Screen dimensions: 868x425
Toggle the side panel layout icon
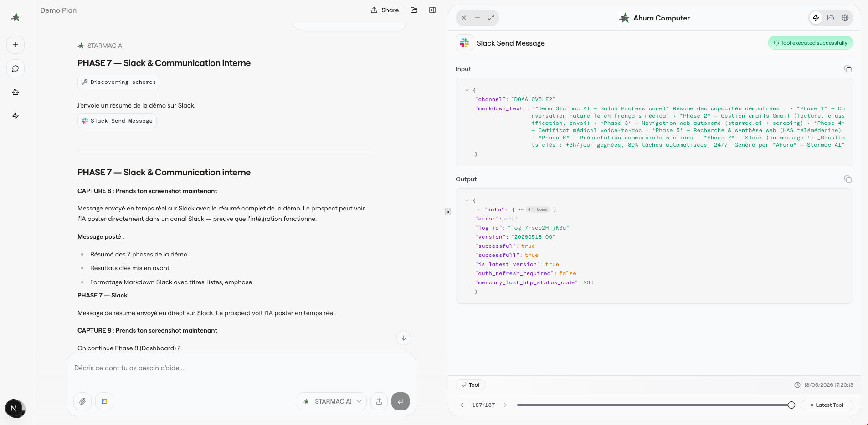coord(432,10)
